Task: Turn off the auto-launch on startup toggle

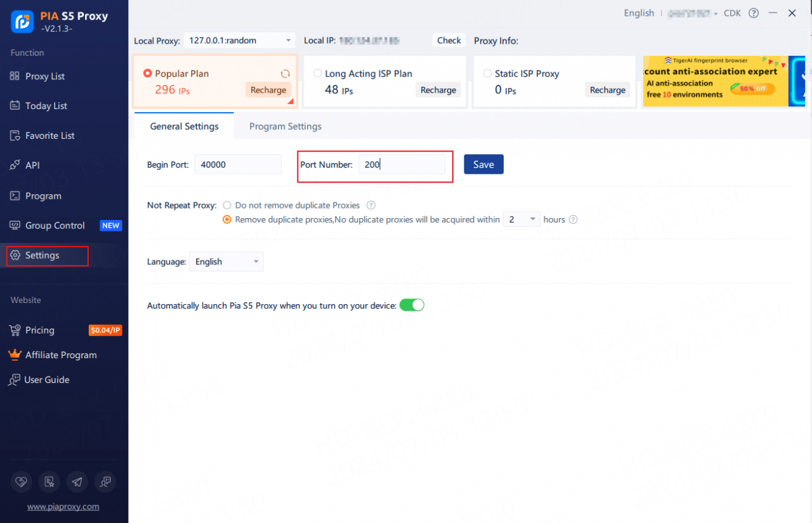Action: pos(412,305)
